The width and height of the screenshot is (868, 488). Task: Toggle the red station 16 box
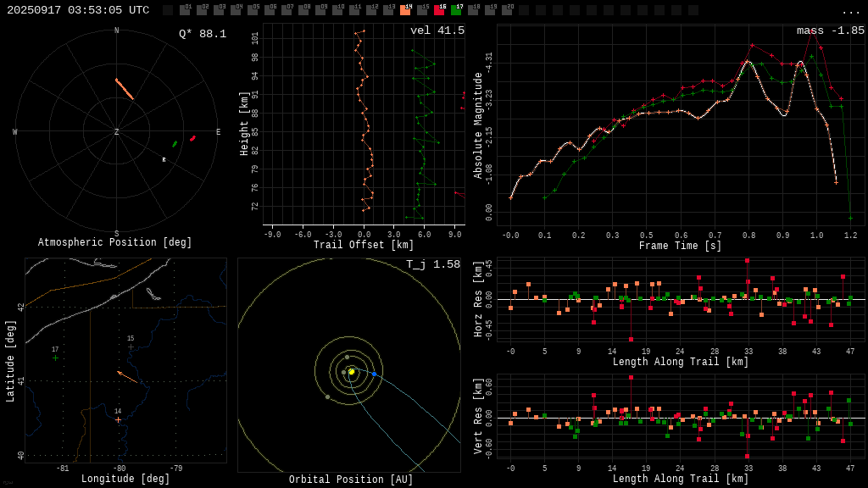(439, 10)
